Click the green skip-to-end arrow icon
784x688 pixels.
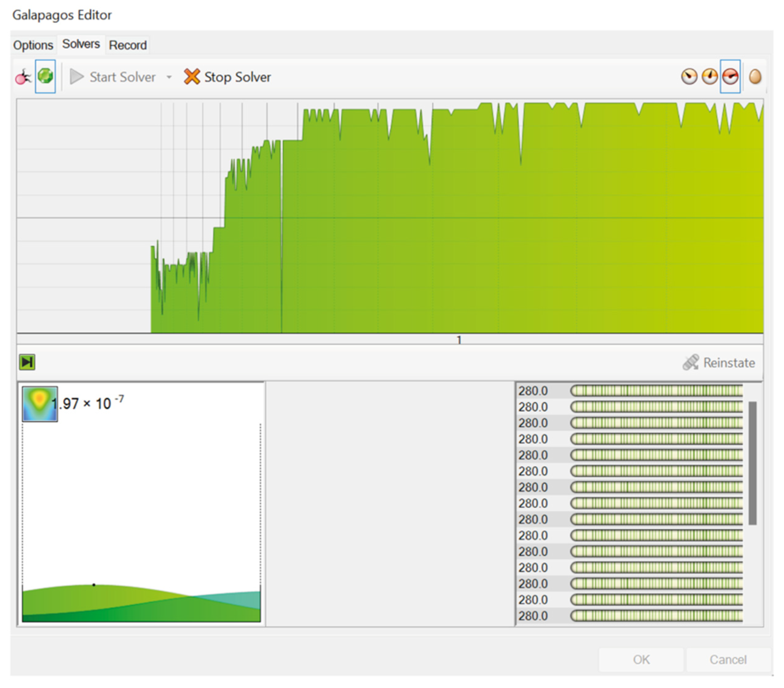coord(27,362)
